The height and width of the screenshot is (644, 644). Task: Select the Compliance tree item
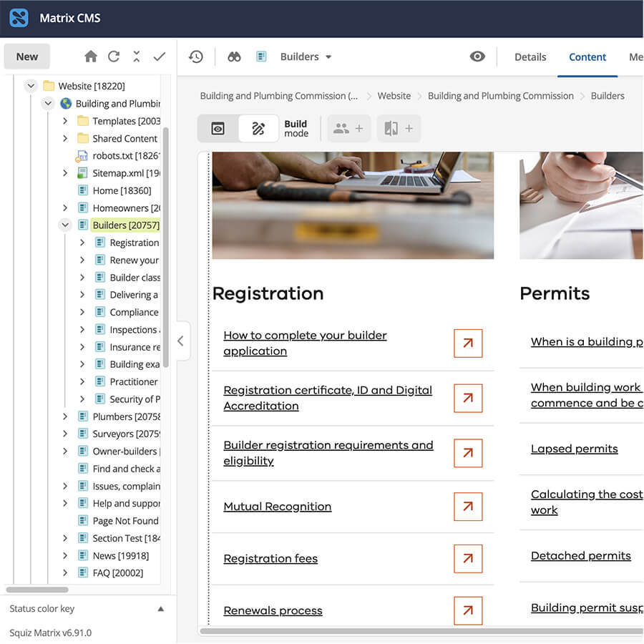click(134, 312)
